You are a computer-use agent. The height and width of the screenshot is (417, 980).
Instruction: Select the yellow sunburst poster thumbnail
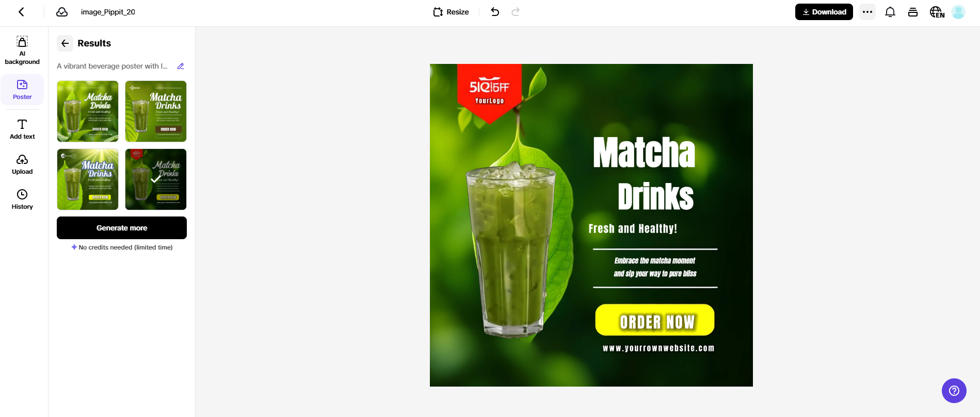pyautogui.click(x=88, y=179)
